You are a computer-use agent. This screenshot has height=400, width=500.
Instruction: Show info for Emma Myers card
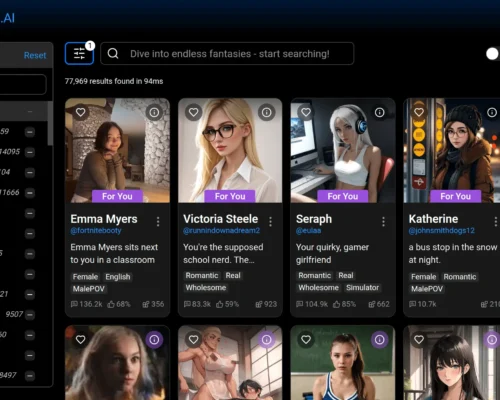pyautogui.click(x=154, y=112)
